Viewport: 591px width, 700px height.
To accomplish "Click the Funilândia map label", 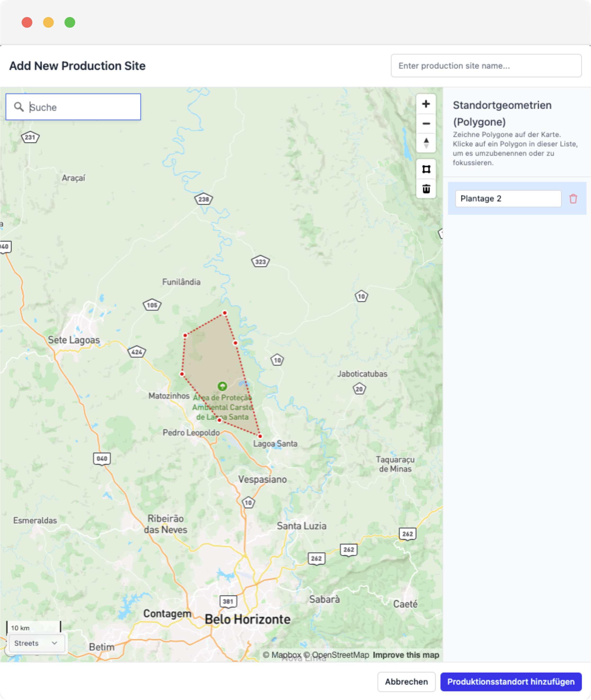I will (x=181, y=282).
